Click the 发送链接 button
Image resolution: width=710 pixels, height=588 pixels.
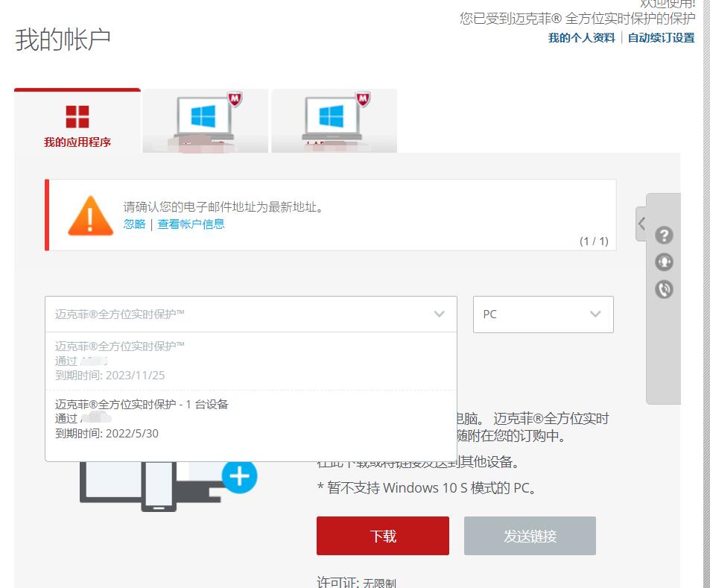pos(530,536)
